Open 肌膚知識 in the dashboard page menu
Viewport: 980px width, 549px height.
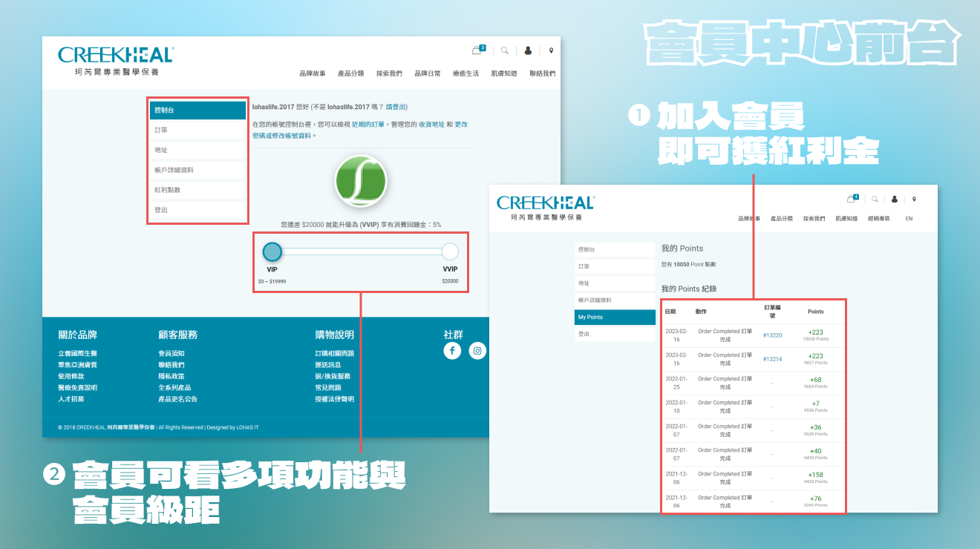[x=504, y=73]
